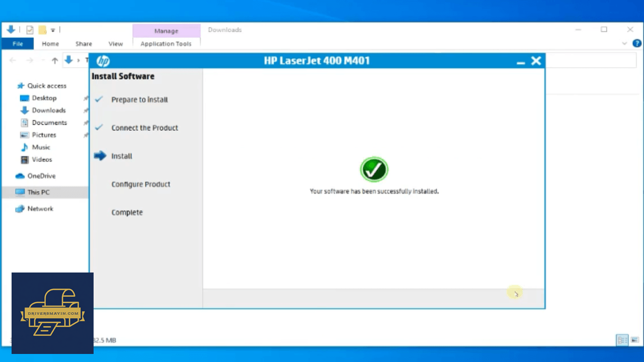Click the Quick access star icon
The height and width of the screenshot is (362, 644).
21,85
